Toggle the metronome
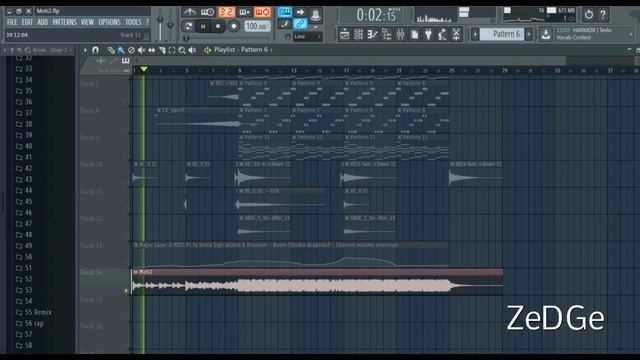Screen dimensions: 640x360 [189, 12]
